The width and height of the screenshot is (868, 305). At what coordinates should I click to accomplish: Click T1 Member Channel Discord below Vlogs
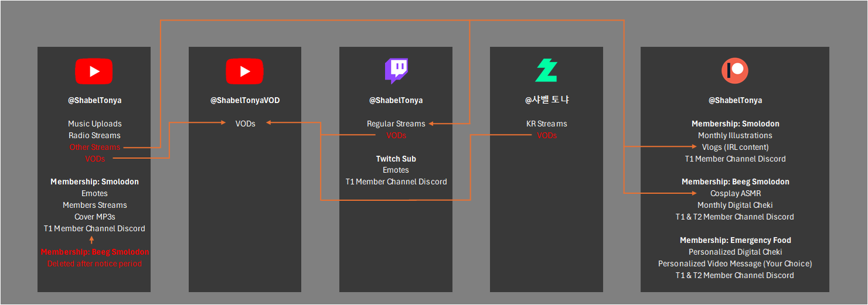pyautogui.click(x=735, y=159)
